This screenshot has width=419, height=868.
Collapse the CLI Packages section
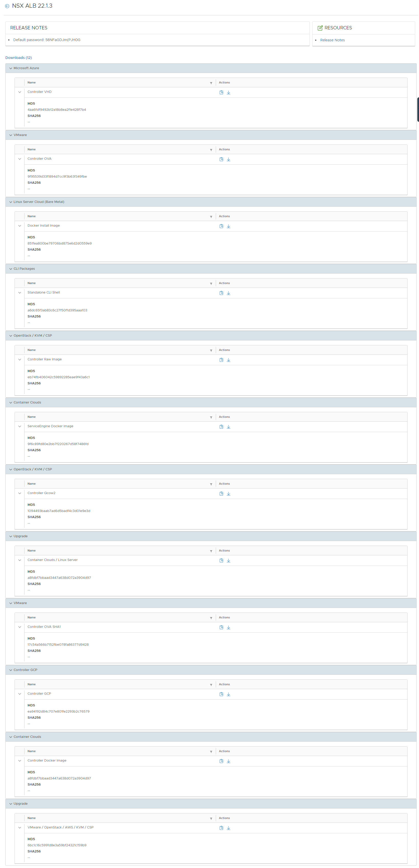pyautogui.click(x=11, y=268)
